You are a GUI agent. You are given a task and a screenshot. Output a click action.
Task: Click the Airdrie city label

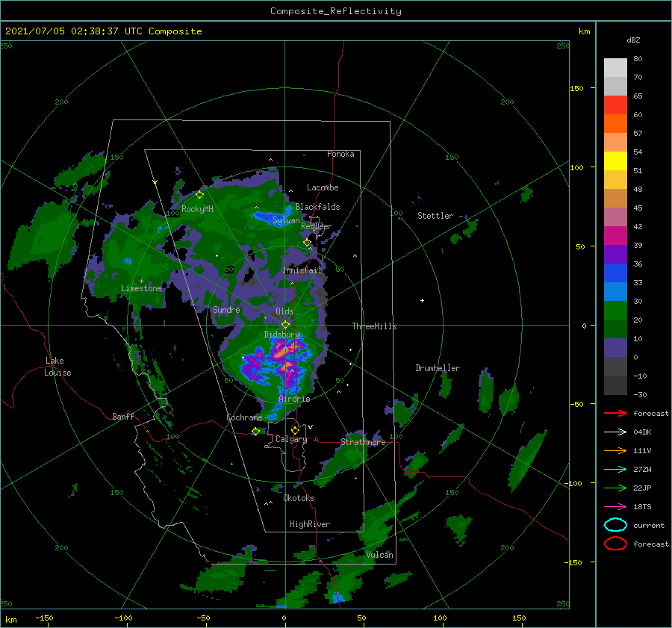tap(294, 399)
